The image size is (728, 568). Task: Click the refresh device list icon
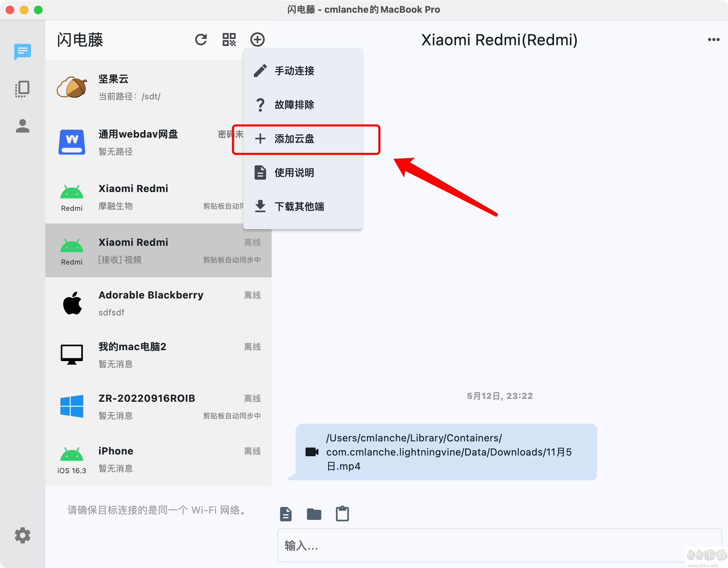point(201,40)
